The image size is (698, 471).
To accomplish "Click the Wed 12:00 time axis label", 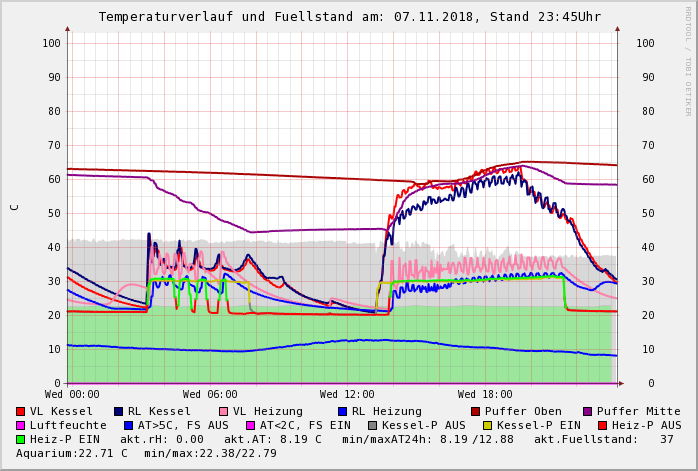I will (347, 395).
